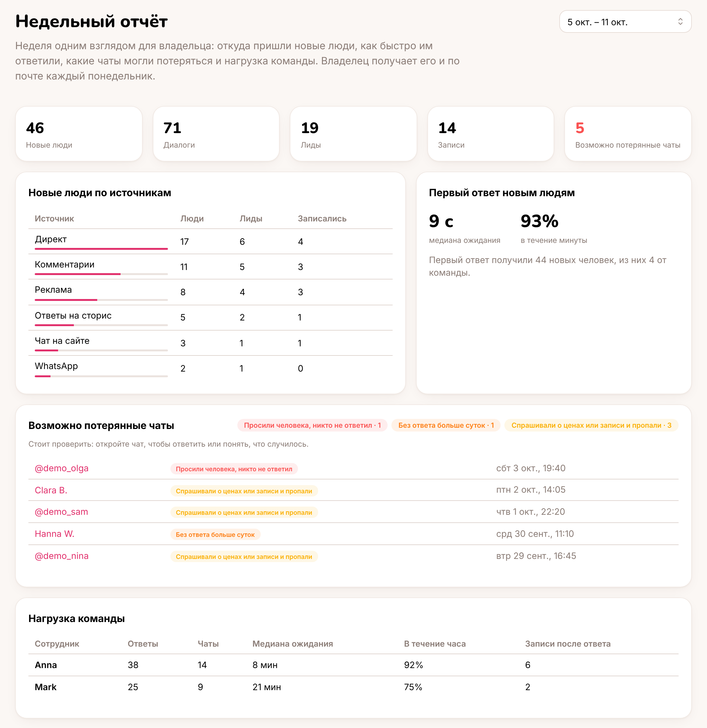This screenshot has height=728, width=707.
Task: Click the Чат на сайте source name
Action: click(x=62, y=341)
